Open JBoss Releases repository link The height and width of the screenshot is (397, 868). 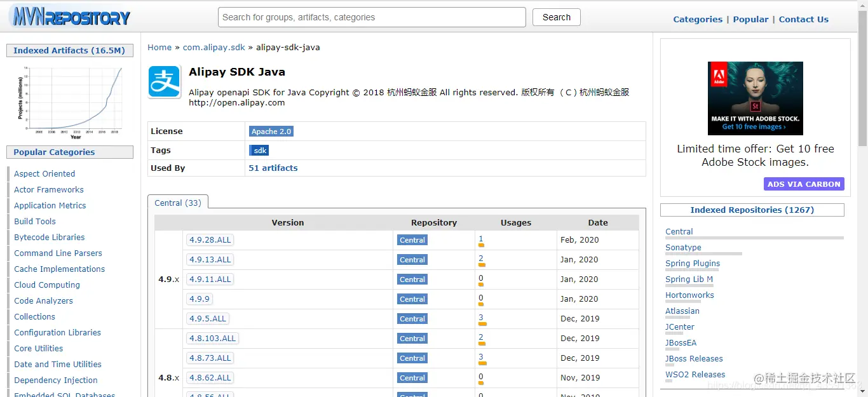point(694,358)
